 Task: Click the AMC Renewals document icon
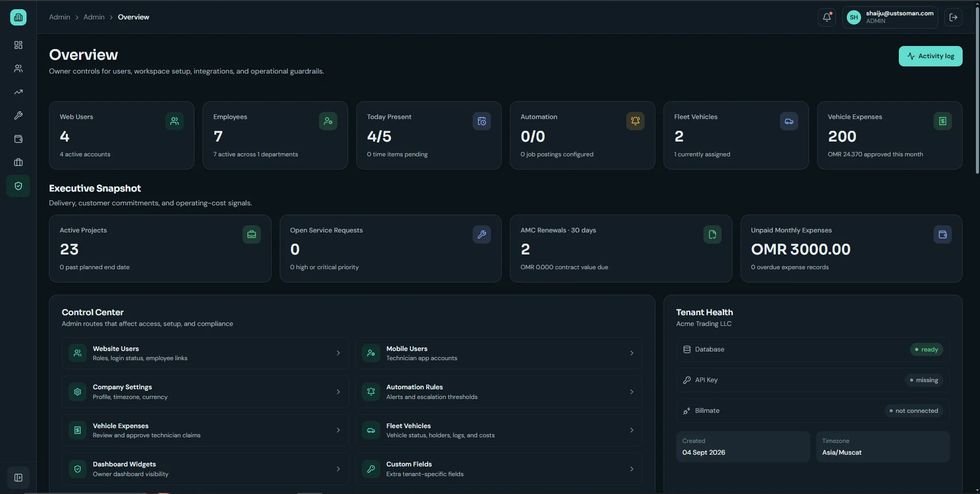click(x=713, y=234)
